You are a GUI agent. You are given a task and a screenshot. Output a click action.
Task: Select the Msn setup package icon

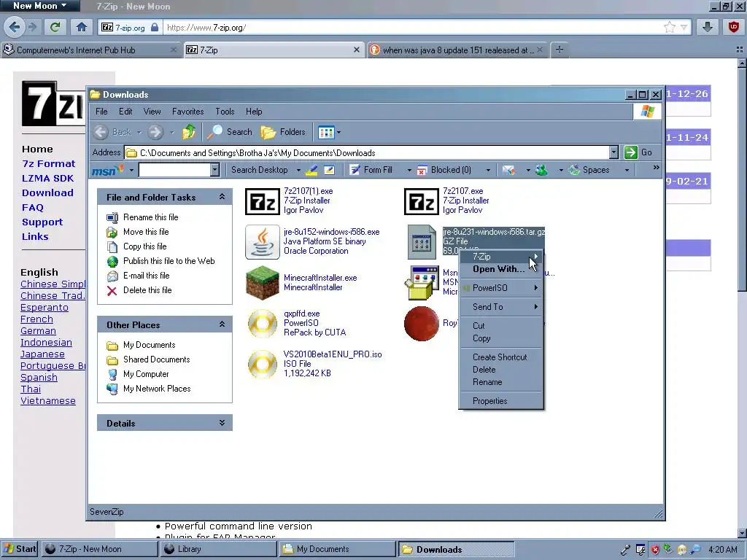(422, 283)
